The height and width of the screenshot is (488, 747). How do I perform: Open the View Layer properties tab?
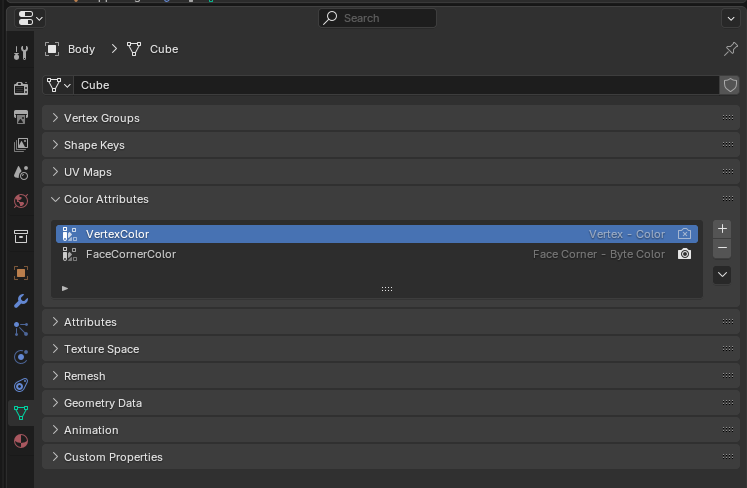[x=21, y=144]
